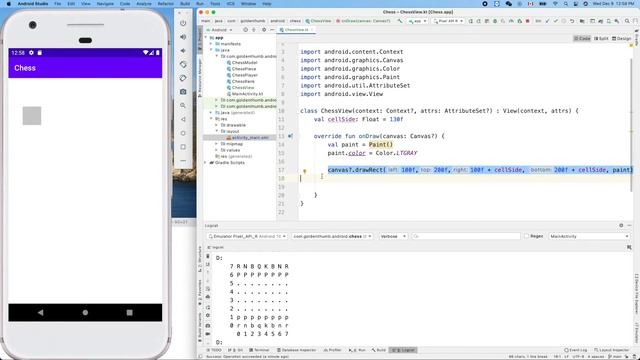
Task: Click the emulator screenshot camera icon
Action: (183, 92)
